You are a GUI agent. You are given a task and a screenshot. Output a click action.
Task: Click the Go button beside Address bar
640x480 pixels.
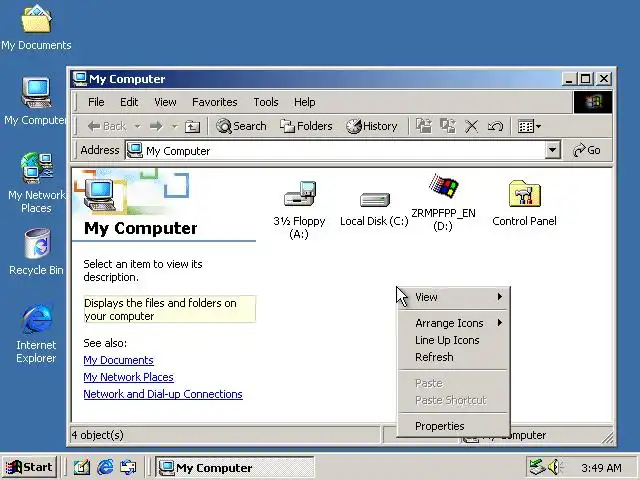point(587,150)
